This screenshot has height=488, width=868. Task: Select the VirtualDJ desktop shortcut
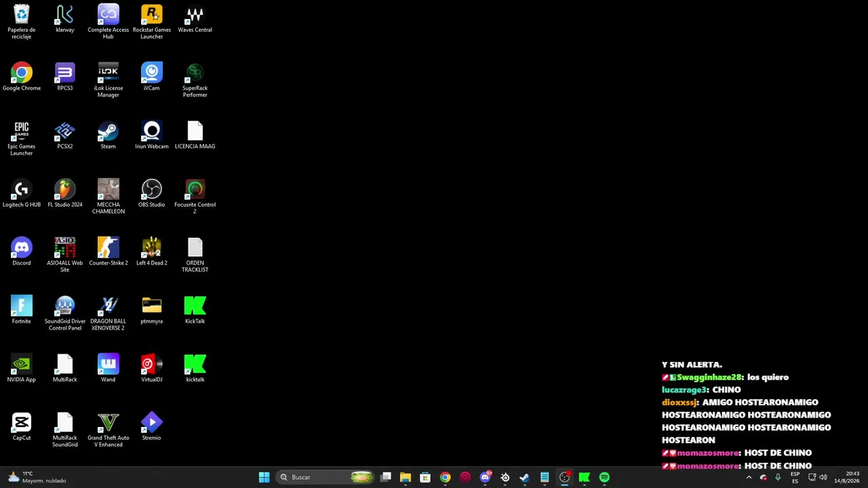coord(152,369)
